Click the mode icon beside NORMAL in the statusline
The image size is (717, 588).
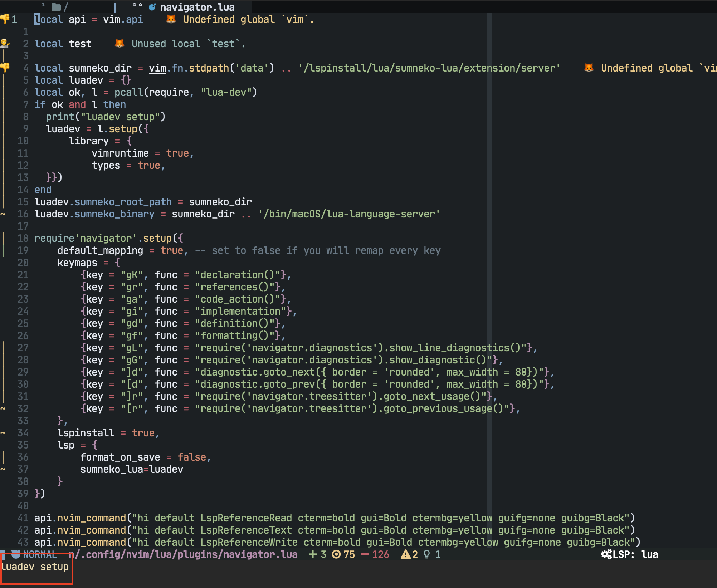[16, 554]
